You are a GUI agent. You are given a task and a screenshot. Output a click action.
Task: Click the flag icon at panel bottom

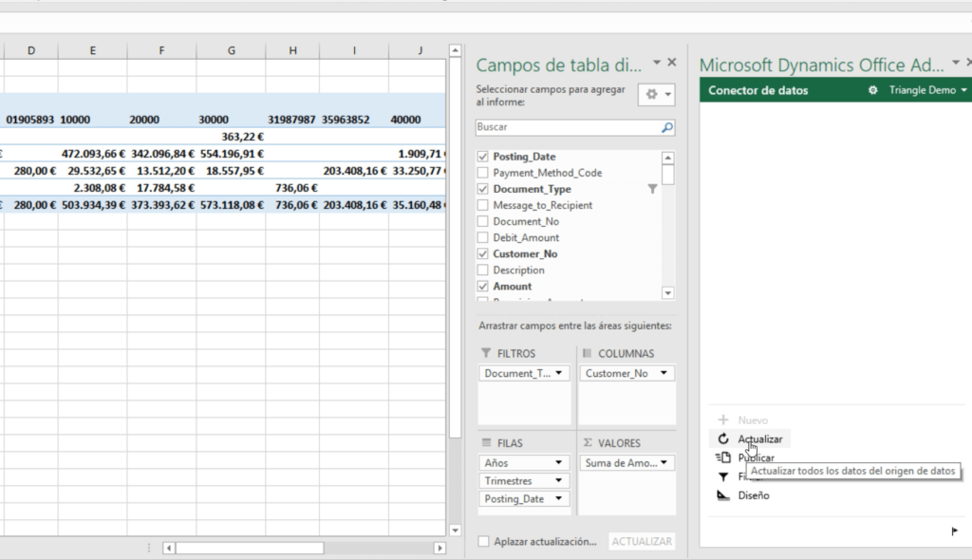pyautogui.click(x=954, y=532)
